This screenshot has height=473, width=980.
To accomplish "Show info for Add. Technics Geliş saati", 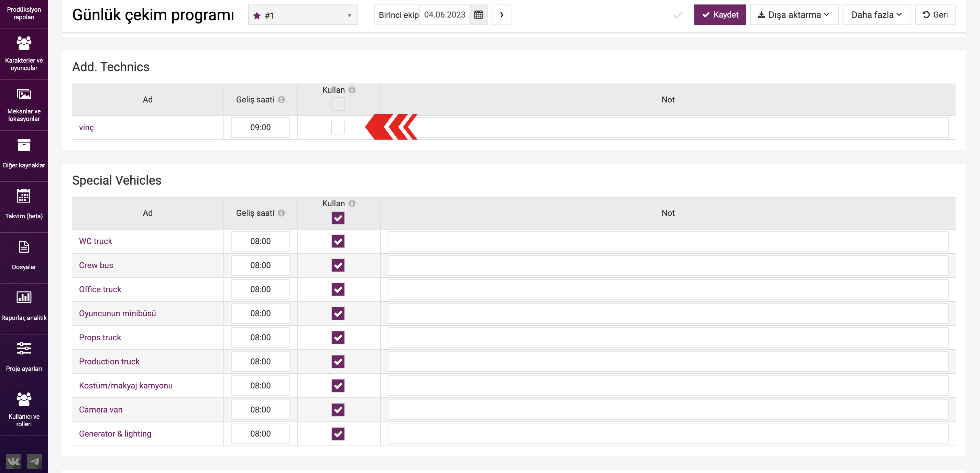I will (x=281, y=99).
